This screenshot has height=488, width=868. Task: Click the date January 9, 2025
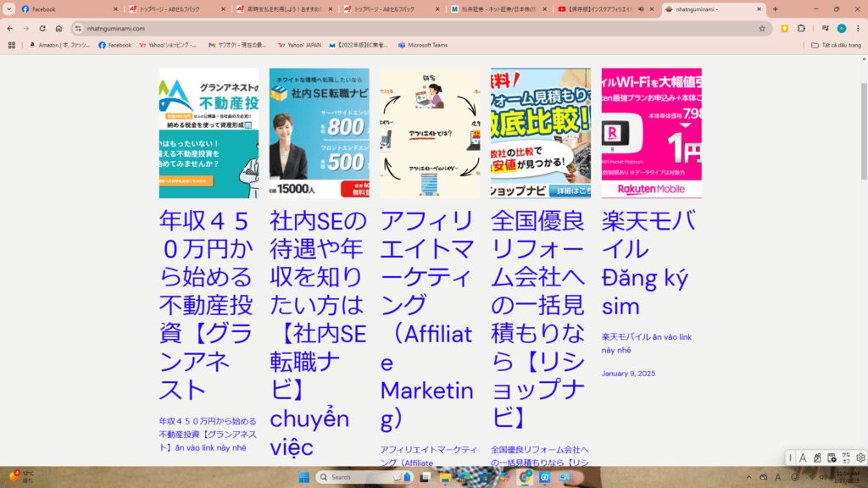coord(628,374)
